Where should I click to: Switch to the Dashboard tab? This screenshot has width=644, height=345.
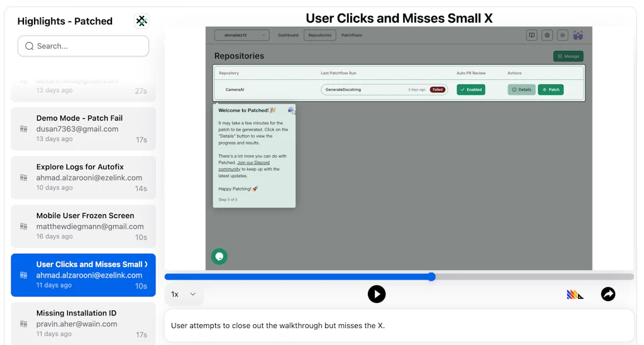pos(288,35)
